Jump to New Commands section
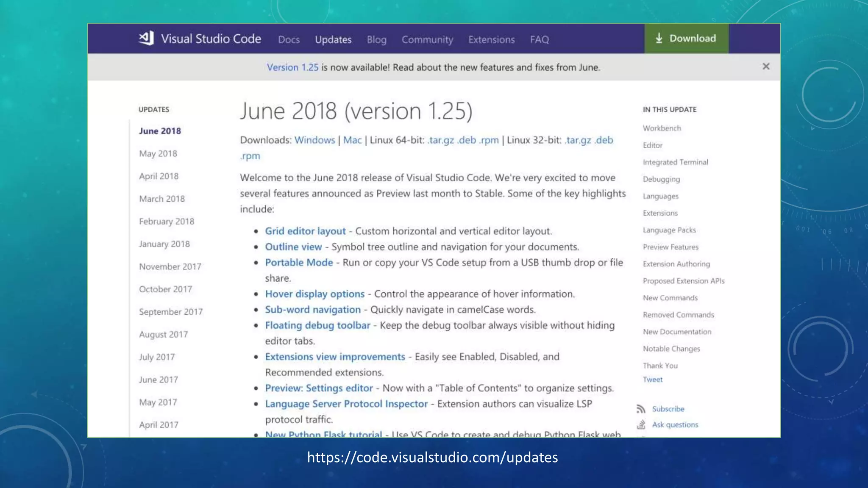This screenshot has width=868, height=488. point(670,298)
